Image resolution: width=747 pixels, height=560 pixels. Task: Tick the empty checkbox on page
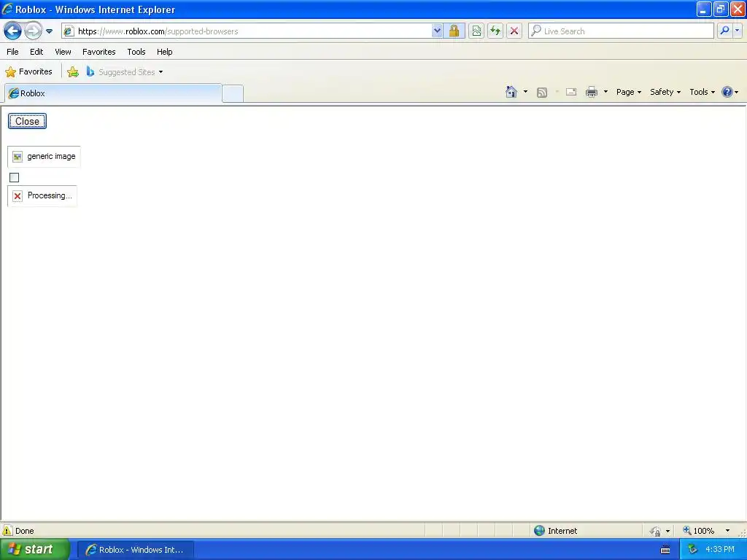coord(15,178)
